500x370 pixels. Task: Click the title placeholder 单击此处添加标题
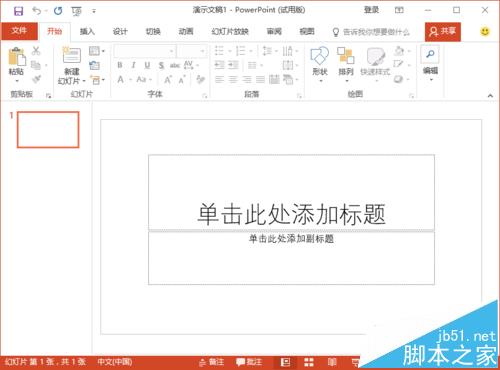pyautogui.click(x=291, y=193)
